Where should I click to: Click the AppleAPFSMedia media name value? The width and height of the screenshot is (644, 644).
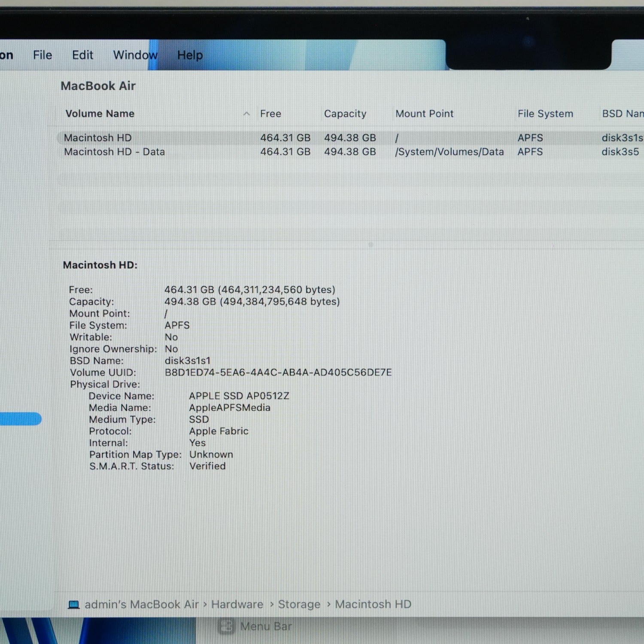230,407
